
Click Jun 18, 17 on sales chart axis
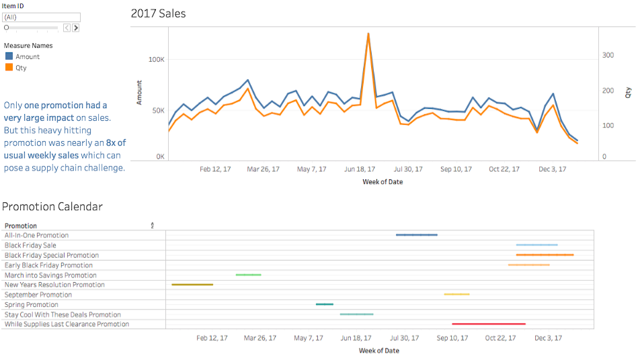pos(360,169)
